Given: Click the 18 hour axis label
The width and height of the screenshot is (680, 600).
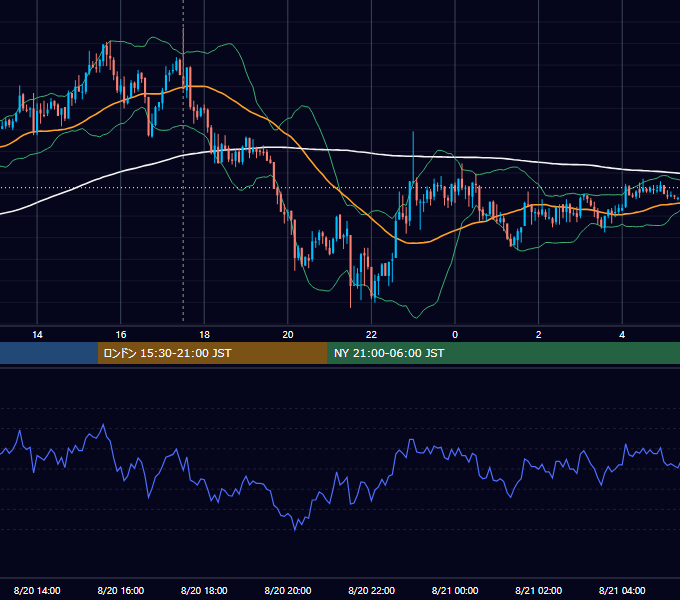Looking at the screenshot, I should click(204, 335).
